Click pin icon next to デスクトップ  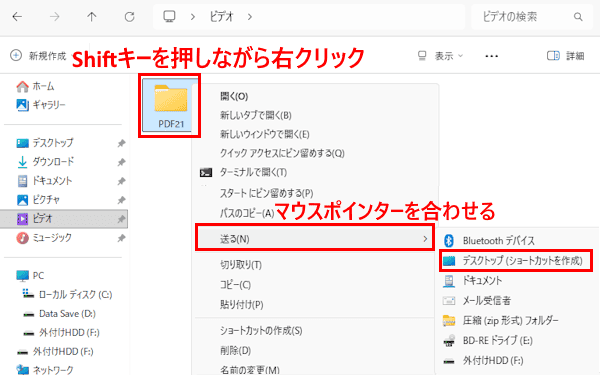click(121, 143)
